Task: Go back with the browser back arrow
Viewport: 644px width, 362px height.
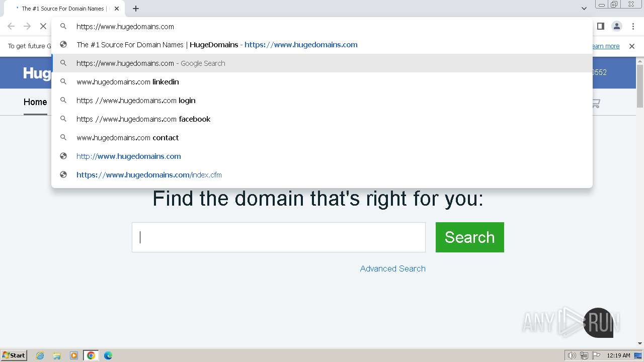Action: coord(11,26)
